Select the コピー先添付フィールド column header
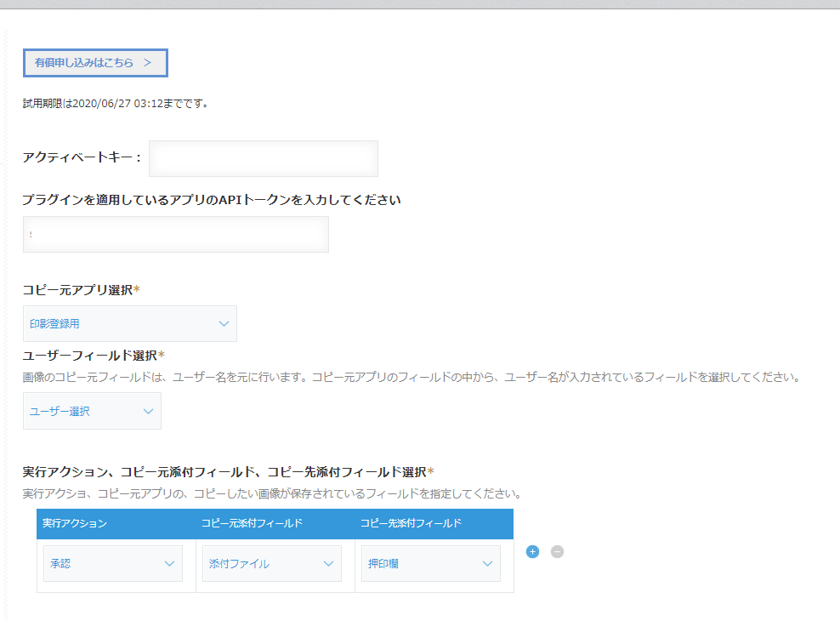Viewport: 840px width, 621px height. 411,523
